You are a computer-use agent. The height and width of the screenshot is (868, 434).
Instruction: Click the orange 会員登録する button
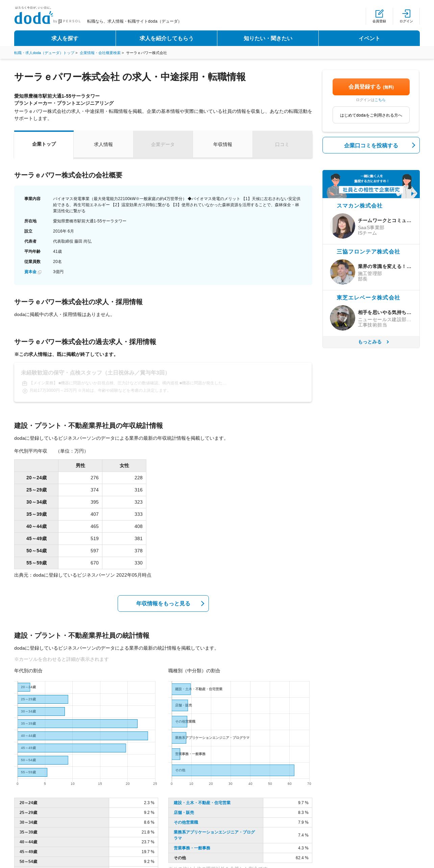click(371, 87)
